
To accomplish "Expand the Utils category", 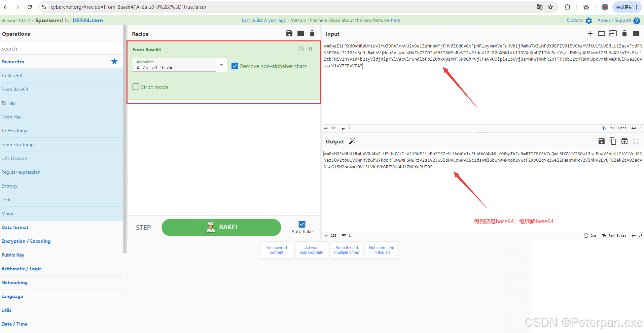I will tap(61, 310).
